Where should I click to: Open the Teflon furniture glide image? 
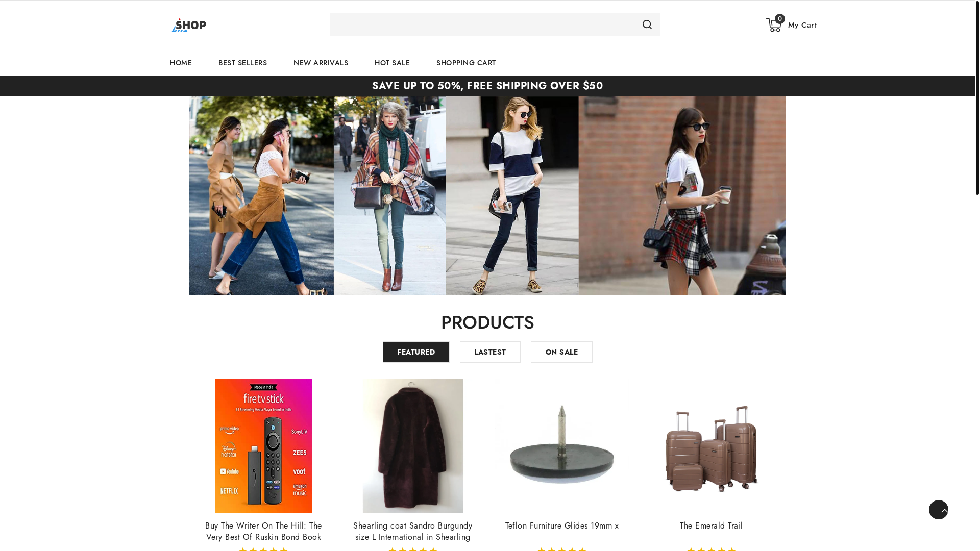click(562, 446)
